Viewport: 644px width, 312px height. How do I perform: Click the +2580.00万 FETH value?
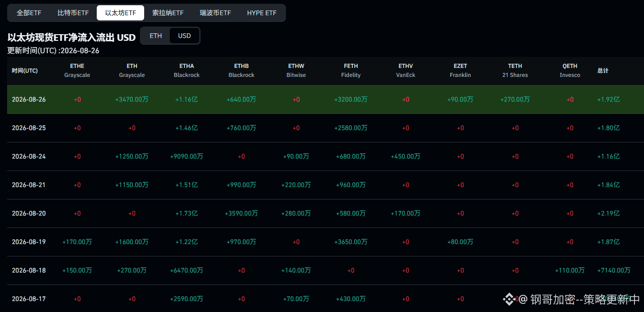(351, 128)
